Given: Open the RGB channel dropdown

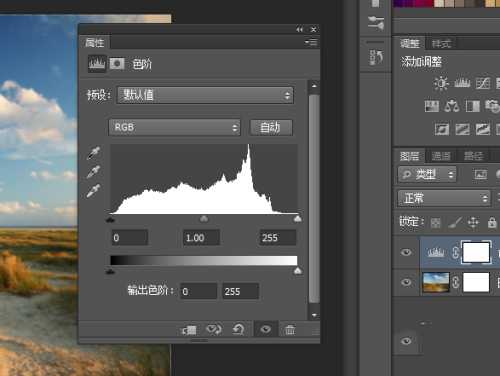Looking at the screenshot, I should (174, 127).
